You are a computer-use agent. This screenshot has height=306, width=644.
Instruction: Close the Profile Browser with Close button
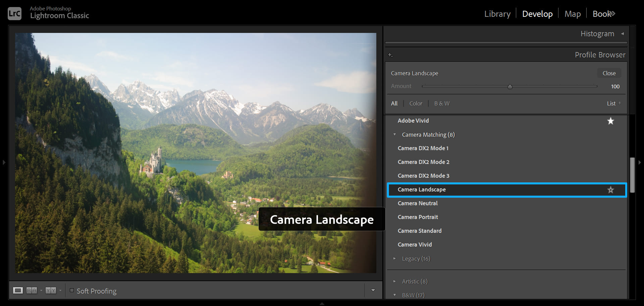pyautogui.click(x=609, y=73)
